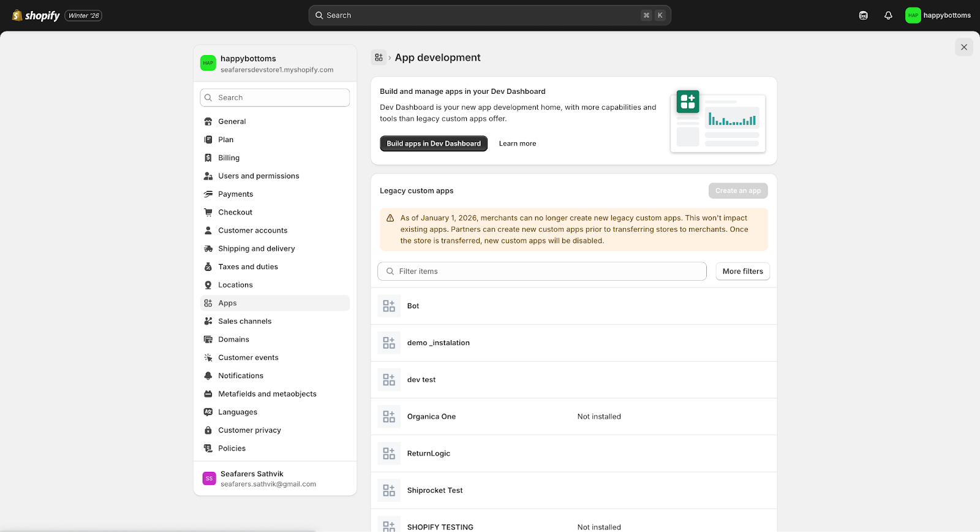Open the Apps settings section
Image resolution: width=980 pixels, height=532 pixels.
[x=275, y=303]
